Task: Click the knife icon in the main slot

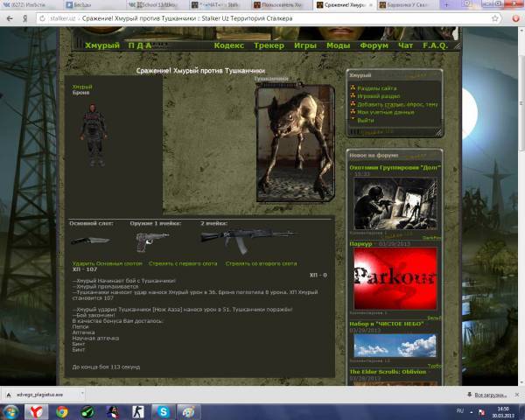Action: [89, 240]
